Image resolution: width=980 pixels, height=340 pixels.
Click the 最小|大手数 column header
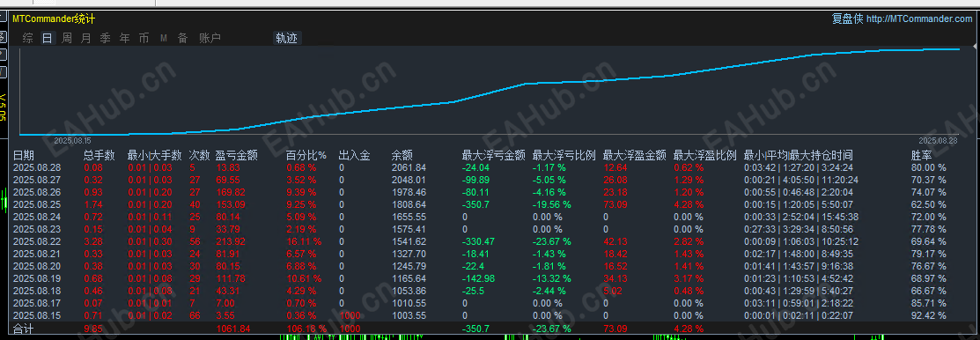click(x=154, y=155)
